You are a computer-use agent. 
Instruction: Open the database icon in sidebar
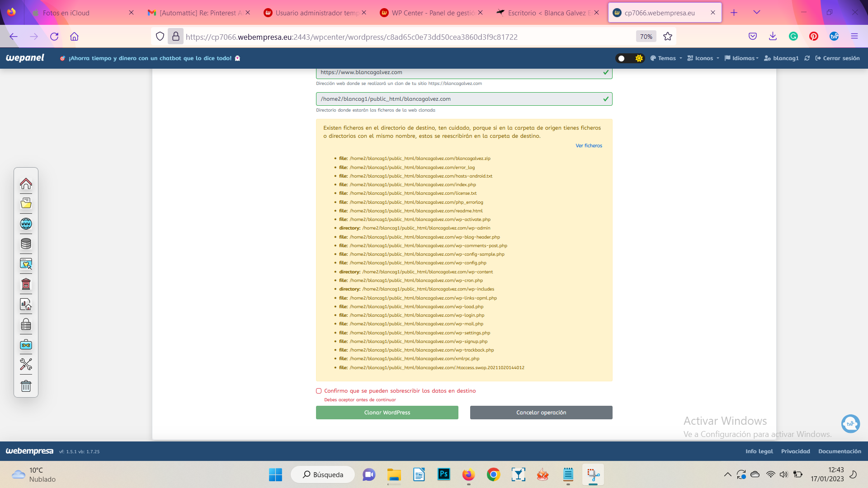26,244
